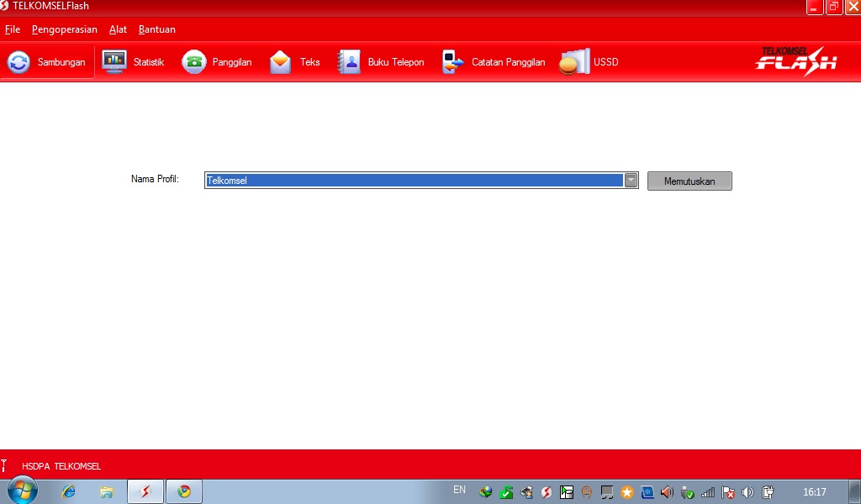The height and width of the screenshot is (504, 861).
Task: Open the Statistik panel
Action: click(135, 61)
